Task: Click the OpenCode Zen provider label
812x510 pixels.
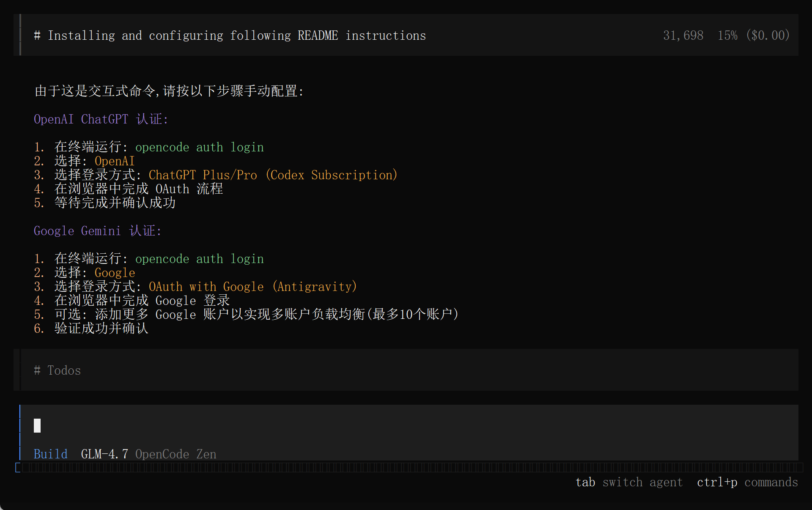Action: pyautogui.click(x=176, y=454)
